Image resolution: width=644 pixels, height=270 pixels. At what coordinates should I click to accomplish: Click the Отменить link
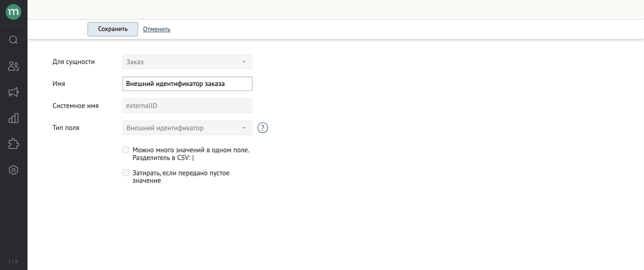click(156, 29)
